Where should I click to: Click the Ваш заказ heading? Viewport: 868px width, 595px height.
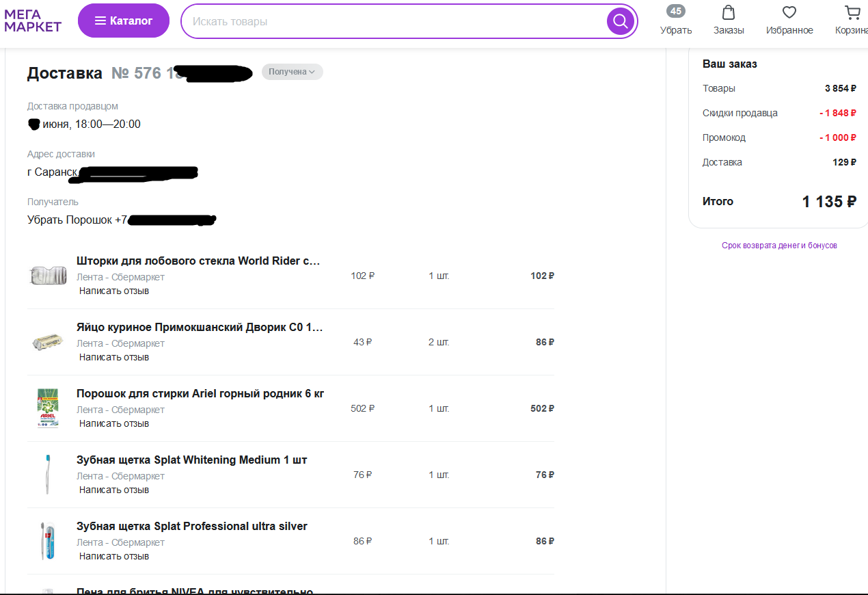point(730,64)
